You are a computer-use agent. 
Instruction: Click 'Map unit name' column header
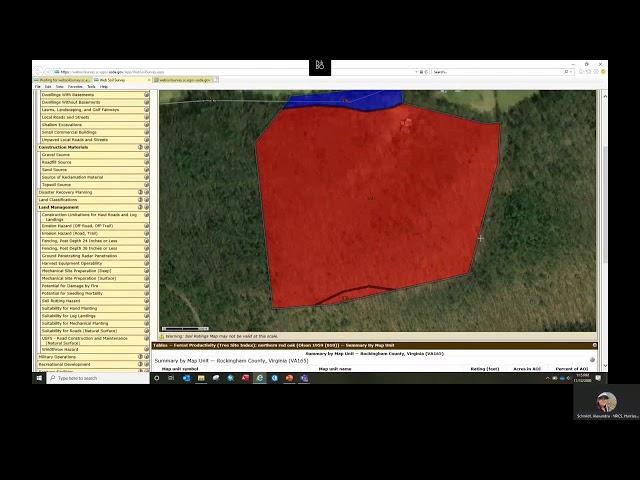coord(335,369)
